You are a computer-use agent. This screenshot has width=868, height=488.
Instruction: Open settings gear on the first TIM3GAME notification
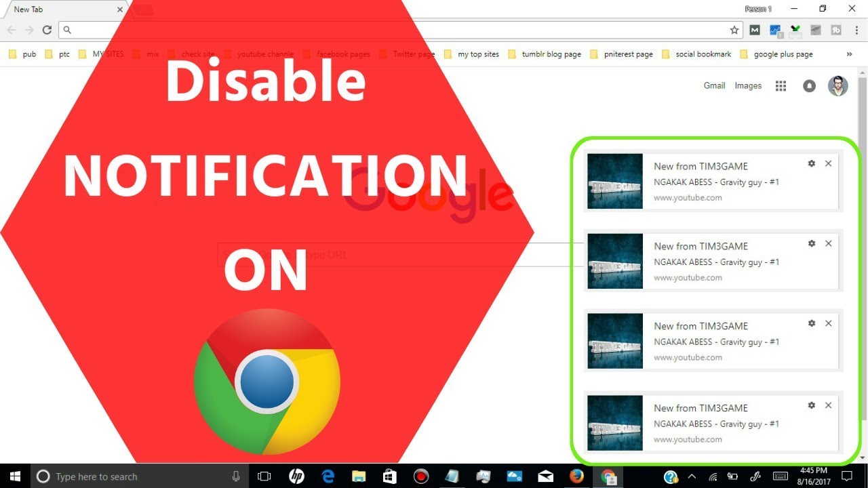(811, 163)
